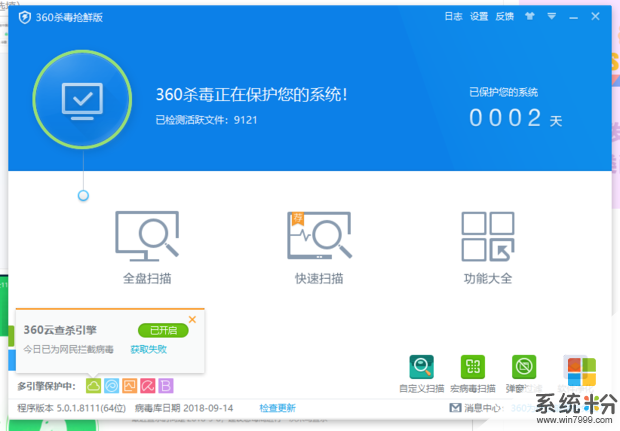
Task: Open 自定义扫描 custom scan tool
Action: coord(422,374)
